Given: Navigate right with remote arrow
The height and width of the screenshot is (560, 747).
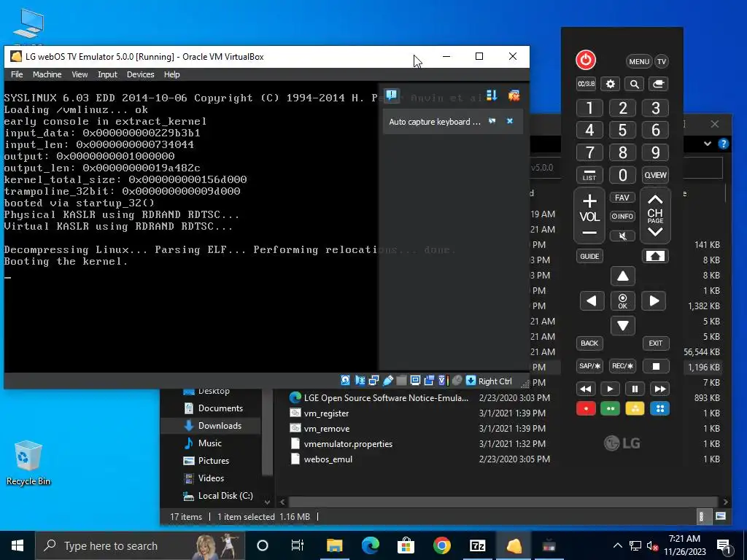Looking at the screenshot, I should pyautogui.click(x=654, y=301).
